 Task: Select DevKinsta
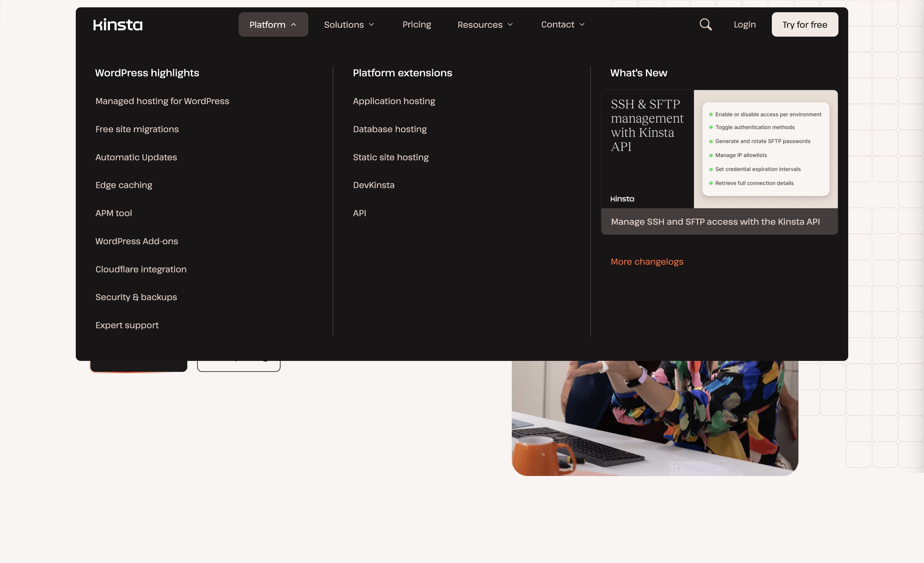click(x=373, y=185)
